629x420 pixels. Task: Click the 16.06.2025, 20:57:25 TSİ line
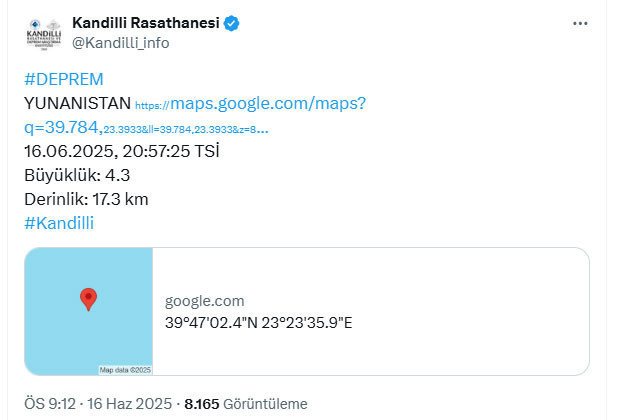click(x=122, y=151)
